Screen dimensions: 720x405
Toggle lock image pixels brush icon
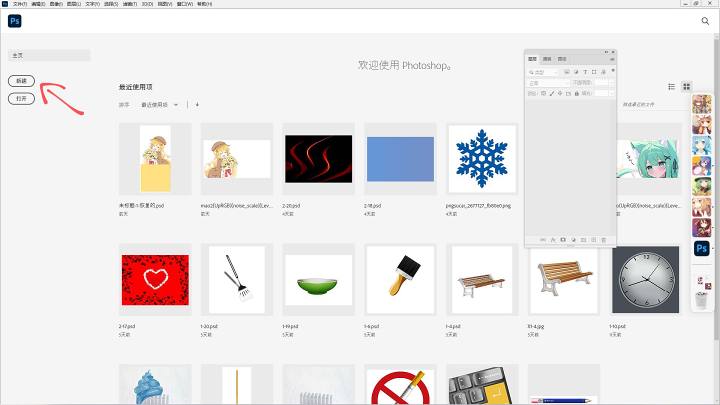tap(552, 93)
